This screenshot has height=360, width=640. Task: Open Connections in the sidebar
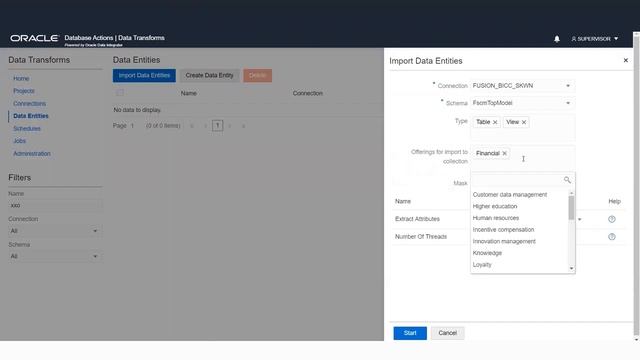click(x=29, y=104)
